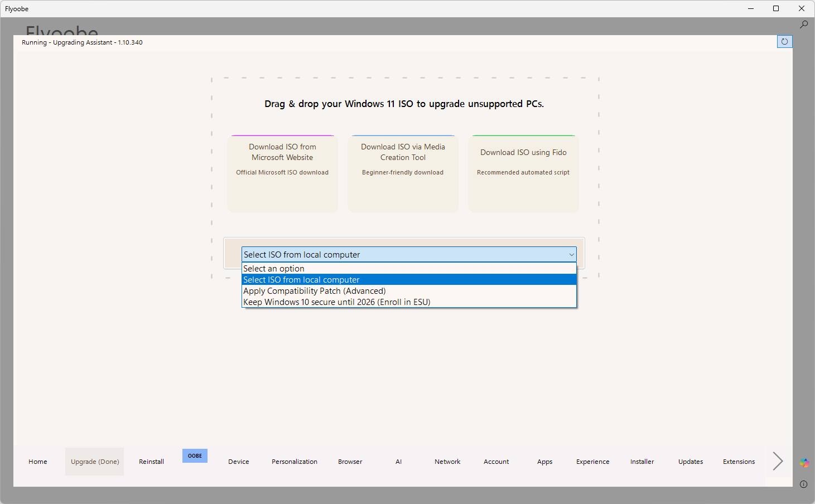This screenshot has height=504, width=815.
Task: Close the Flyoobe window
Action: point(802,8)
